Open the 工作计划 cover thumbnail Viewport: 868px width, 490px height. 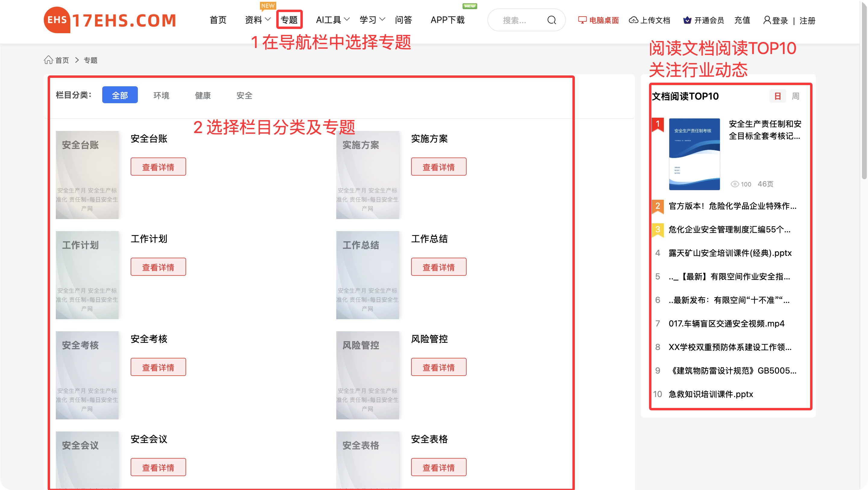[x=87, y=275]
